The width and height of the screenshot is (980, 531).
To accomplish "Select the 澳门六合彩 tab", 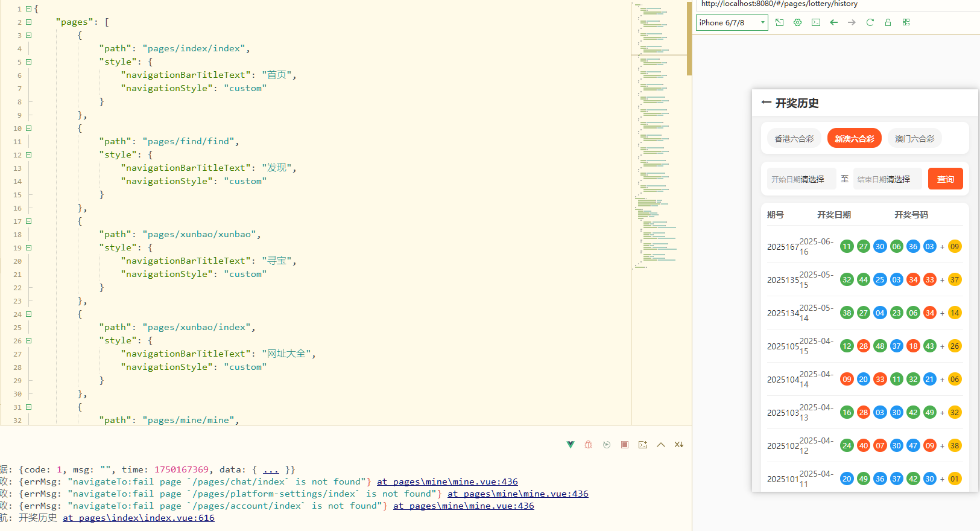I will 914,139.
